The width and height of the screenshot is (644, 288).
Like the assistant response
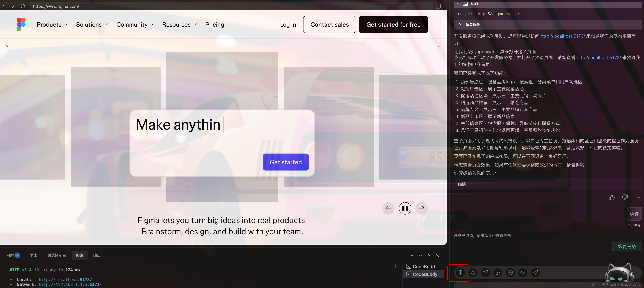pyautogui.click(x=611, y=197)
